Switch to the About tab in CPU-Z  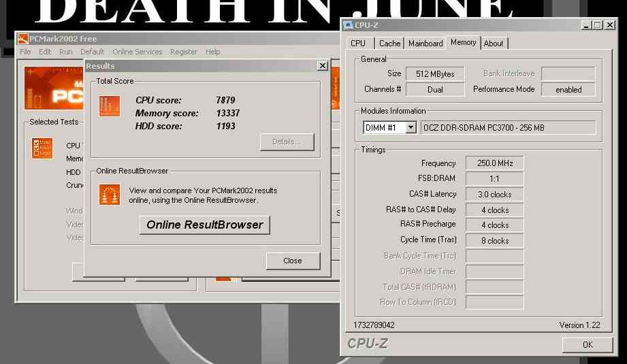[494, 43]
